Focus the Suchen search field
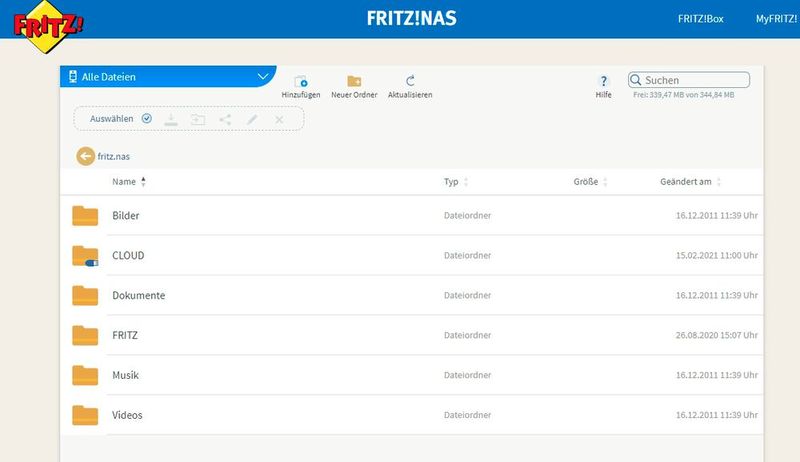The width and height of the screenshot is (800, 462). [689, 80]
